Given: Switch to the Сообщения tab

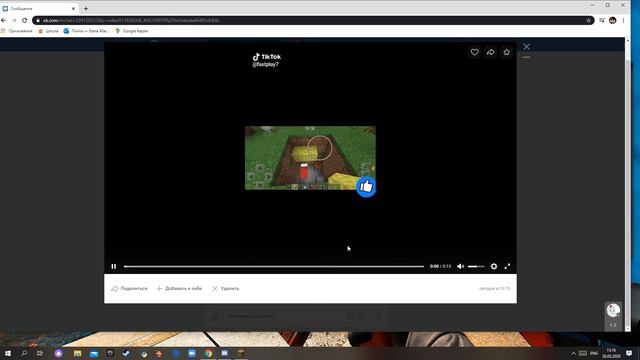Looking at the screenshot, I should coord(39,8).
